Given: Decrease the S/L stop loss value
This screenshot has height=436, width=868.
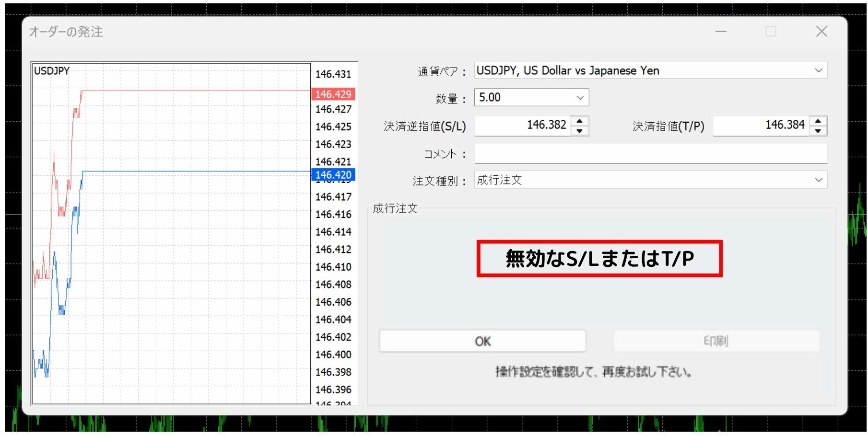Looking at the screenshot, I should click(579, 131).
